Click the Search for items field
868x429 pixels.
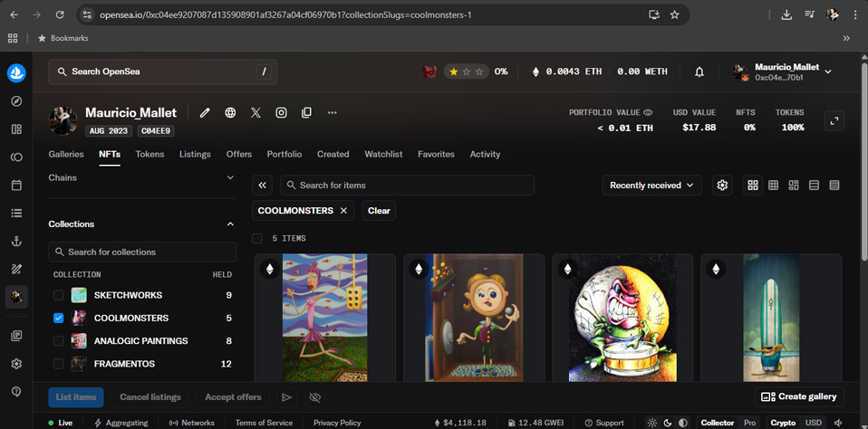408,186
